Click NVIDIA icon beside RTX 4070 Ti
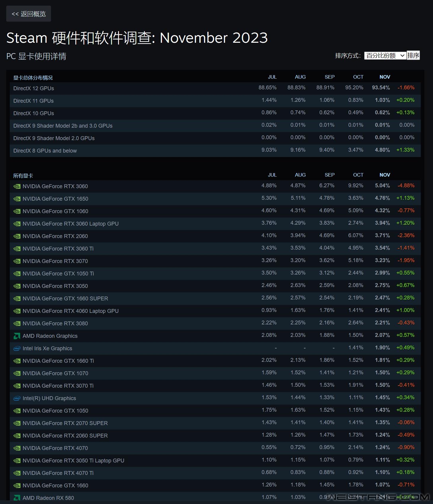The height and width of the screenshot is (504, 433). point(17,473)
